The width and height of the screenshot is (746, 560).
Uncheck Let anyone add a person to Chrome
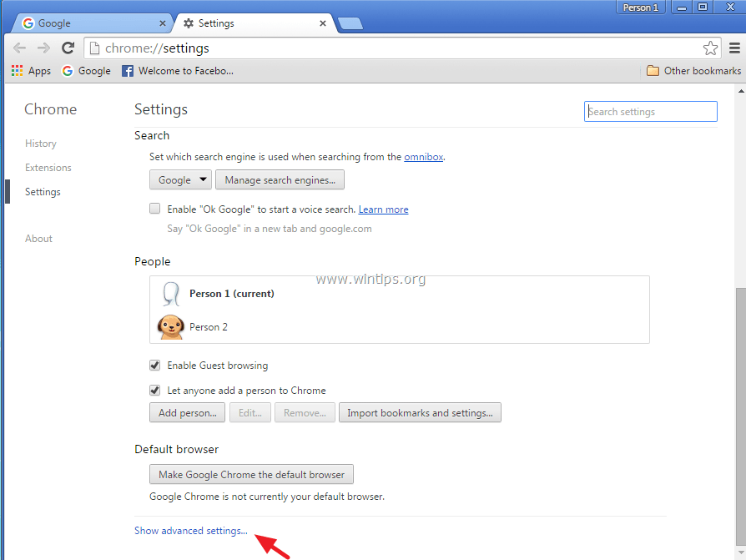(x=155, y=390)
